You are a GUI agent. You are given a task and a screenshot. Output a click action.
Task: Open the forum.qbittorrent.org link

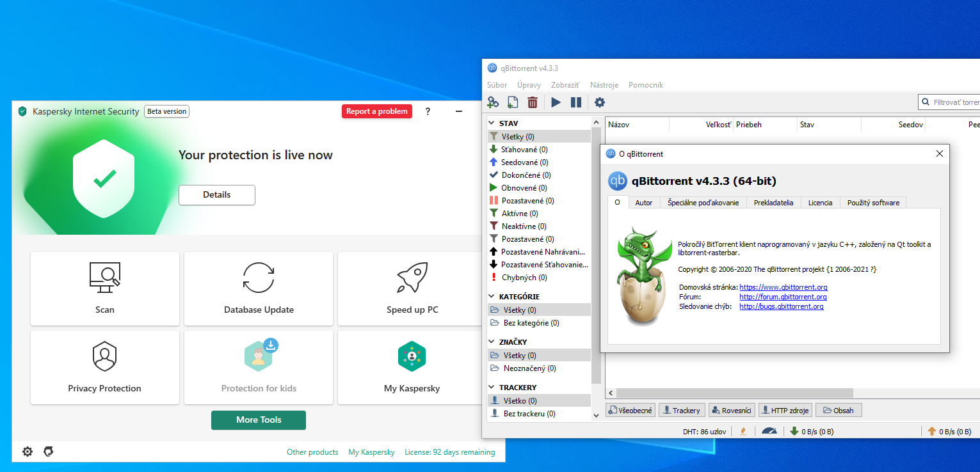pos(783,297)
